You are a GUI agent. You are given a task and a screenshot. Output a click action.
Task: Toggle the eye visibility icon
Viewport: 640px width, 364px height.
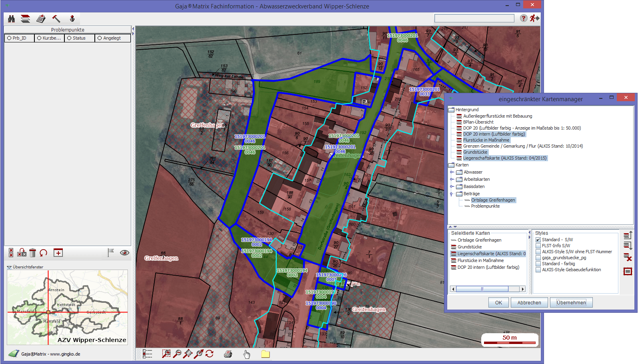click(124, 253)
